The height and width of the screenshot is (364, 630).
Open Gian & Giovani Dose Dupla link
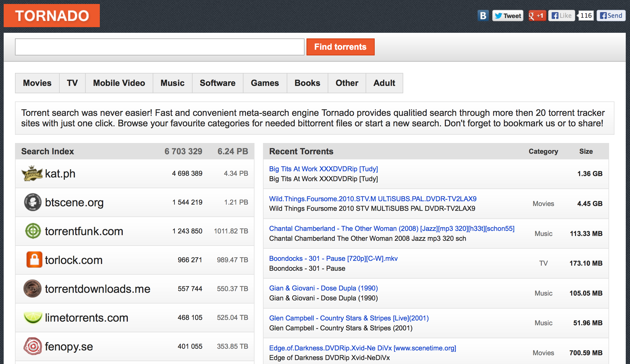(323, 288)
